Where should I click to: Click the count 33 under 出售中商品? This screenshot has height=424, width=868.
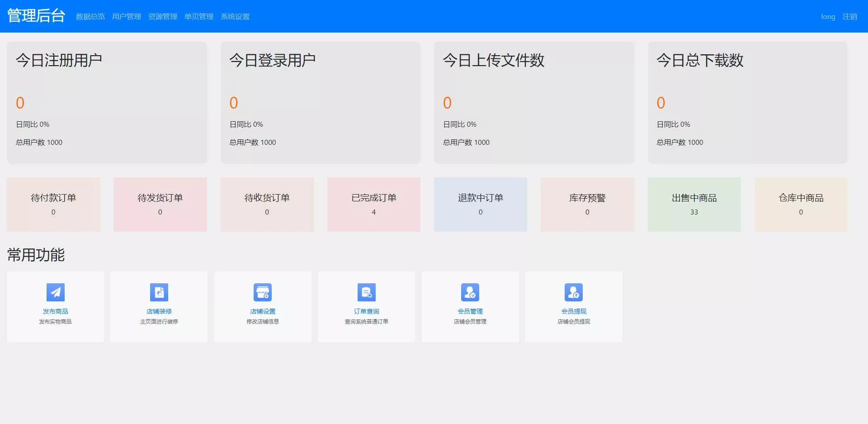tap(694, 212)
